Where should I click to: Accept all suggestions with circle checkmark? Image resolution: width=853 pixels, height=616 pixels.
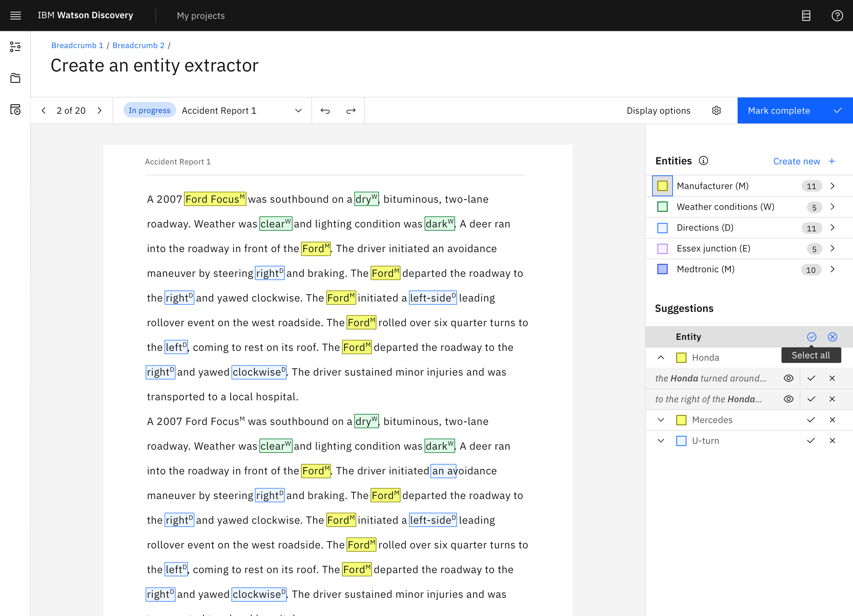click(811, 337)
